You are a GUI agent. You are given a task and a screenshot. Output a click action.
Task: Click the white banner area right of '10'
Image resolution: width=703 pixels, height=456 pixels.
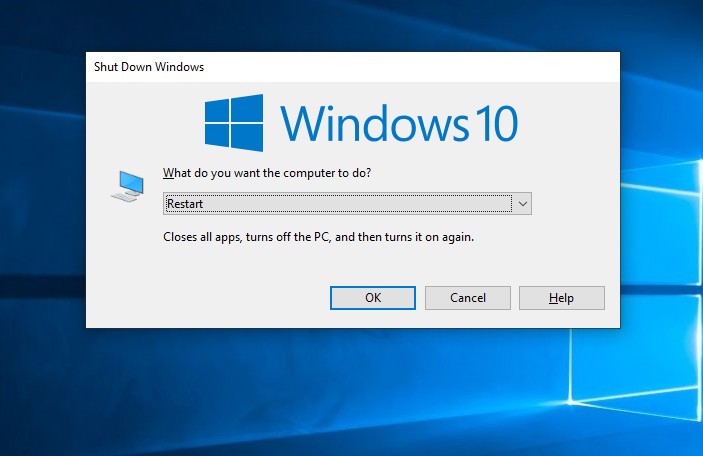[570, 123]
